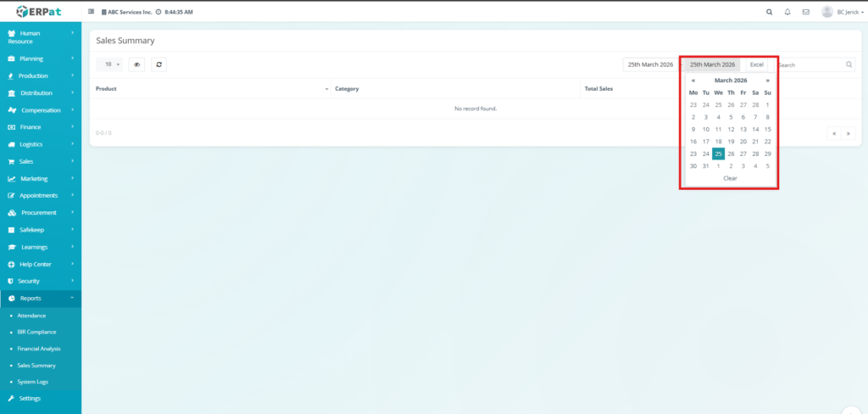Image resolution: width=868 pixels, height=414 pixels.
Task: Open the notifications bell
Action: pyautogui.click(x=787, y=12)
